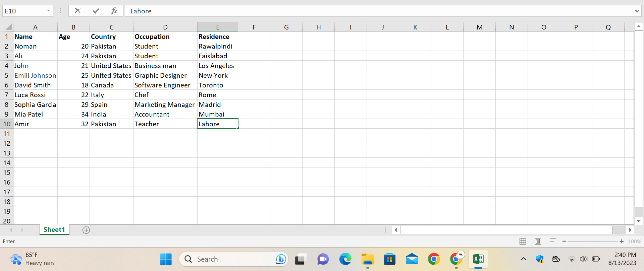Click the Select All corner triangle

pos(8,27)
